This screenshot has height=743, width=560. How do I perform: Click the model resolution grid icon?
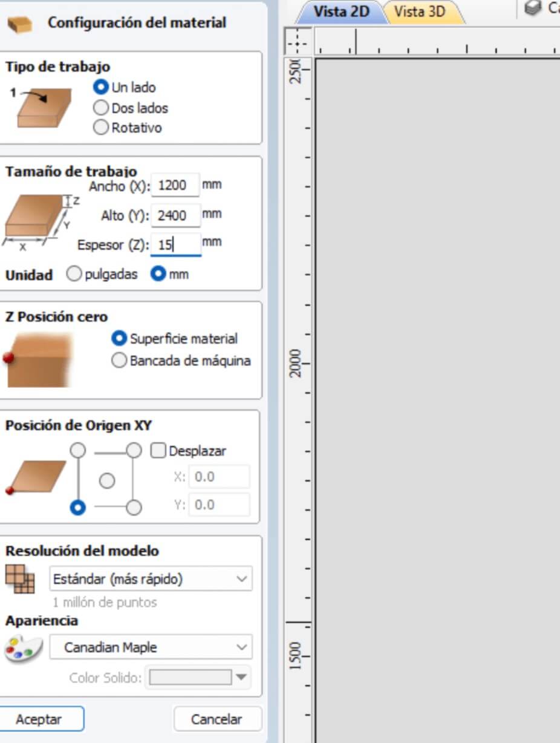pos(20,578)
